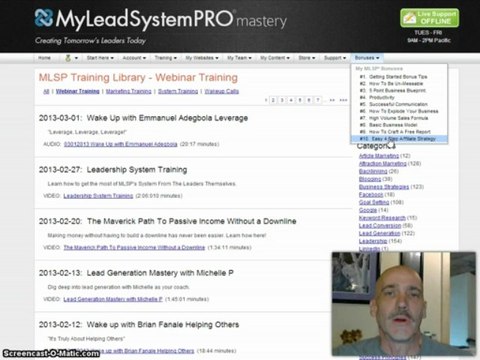Open System Training filter link
The image size is (480, 360).
[178, 91]
